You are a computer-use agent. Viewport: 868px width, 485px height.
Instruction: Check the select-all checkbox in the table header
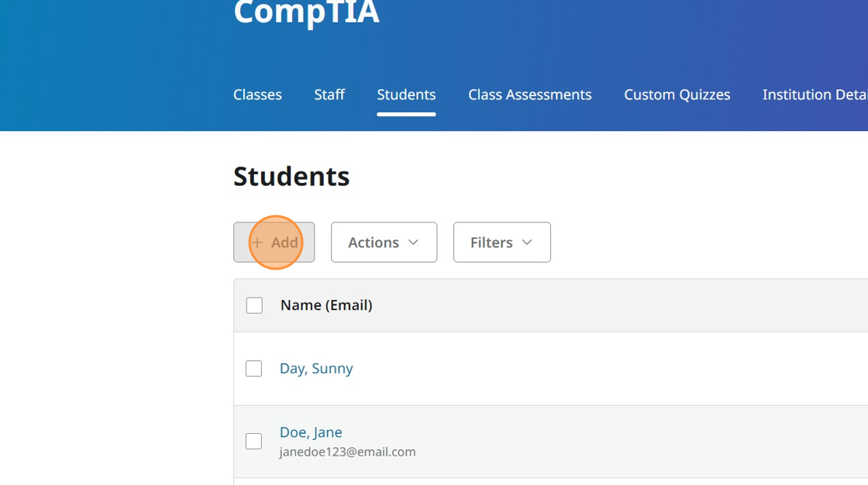tap(254, 305)
